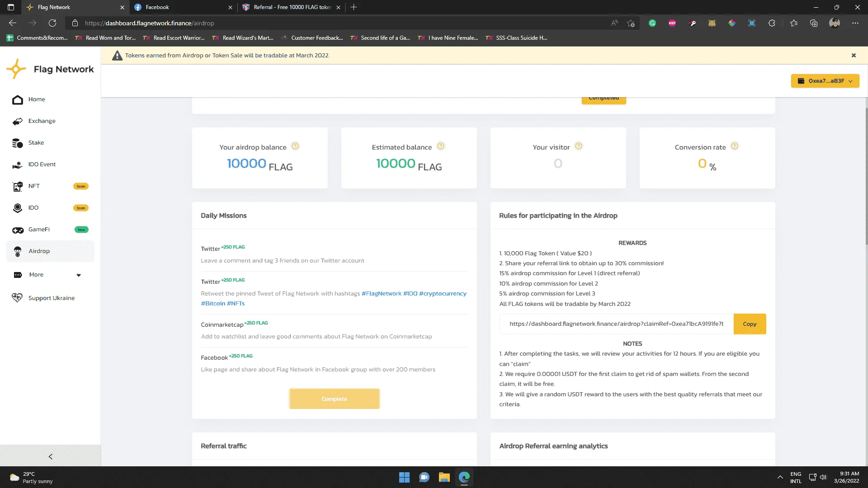The height and width of the screenshot is (488, 868).
Task: Go back with browser back arrow
Action: click(x=13, y=23)
